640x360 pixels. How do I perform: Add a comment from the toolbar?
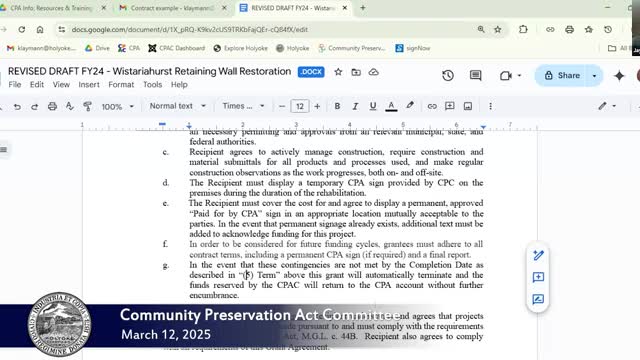[450, 106]
